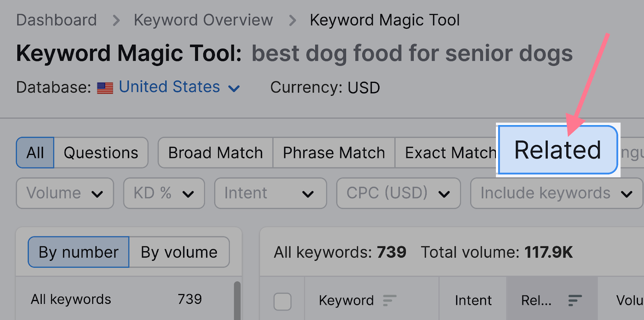This screenshot has width=644, height=320.
Task: Click the chevron after Keyword Overview breadcrumb
Action: (x=292, y=21)
